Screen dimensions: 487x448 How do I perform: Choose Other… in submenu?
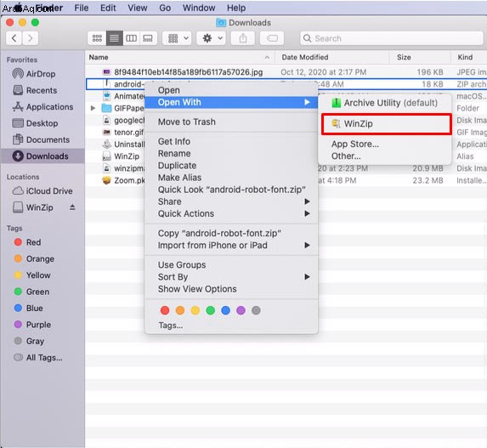[385, 156]
